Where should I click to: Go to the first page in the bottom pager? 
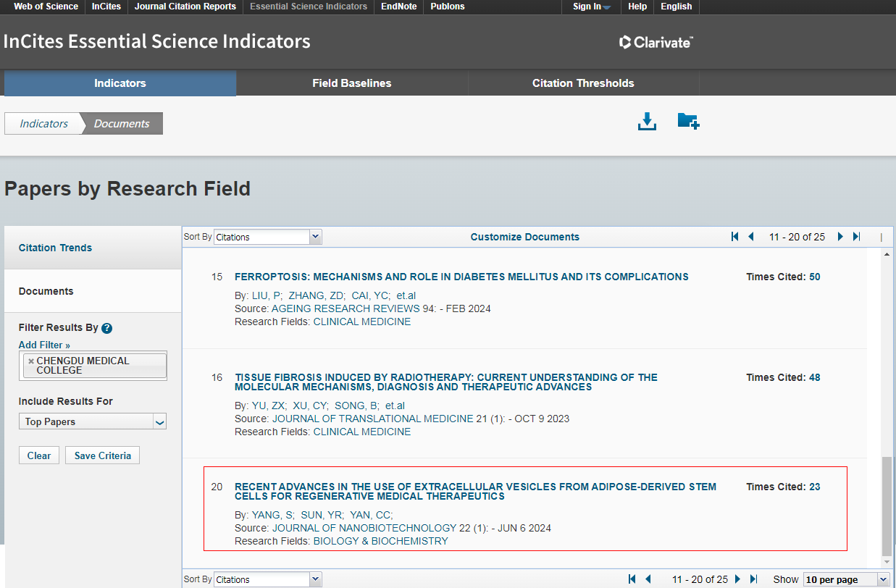click(632, 579)
